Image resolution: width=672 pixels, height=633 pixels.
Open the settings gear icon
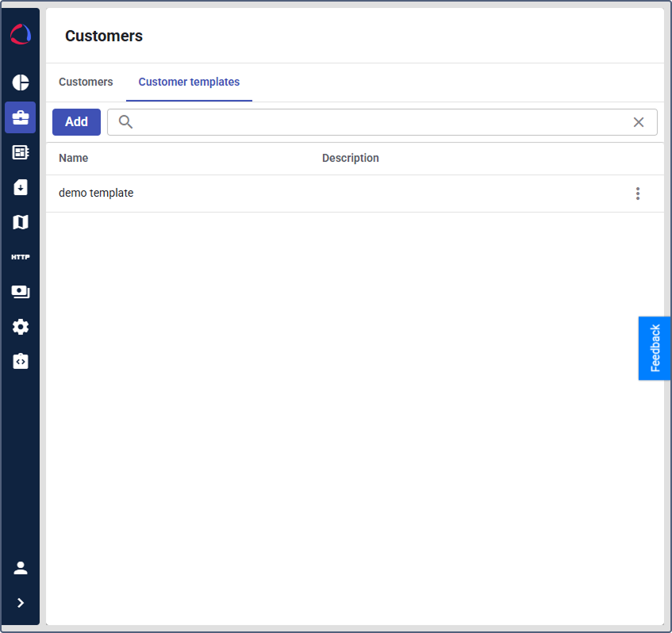[x=20, y=326]
